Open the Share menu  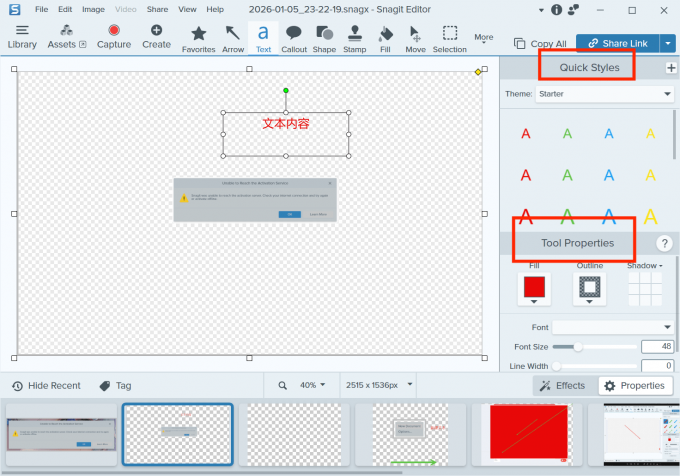click(x=157, y=9)
